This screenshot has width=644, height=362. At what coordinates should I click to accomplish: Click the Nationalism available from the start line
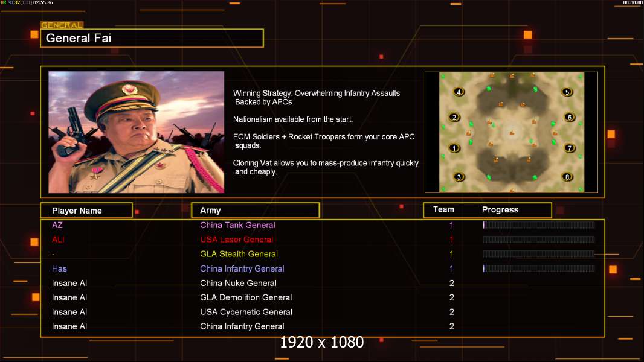(x=293, y=119)
